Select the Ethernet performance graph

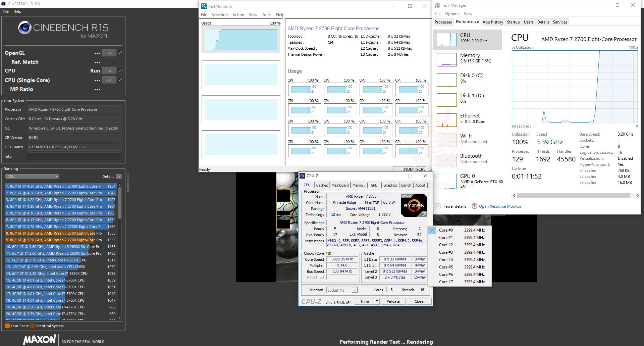tap(467, 118)
